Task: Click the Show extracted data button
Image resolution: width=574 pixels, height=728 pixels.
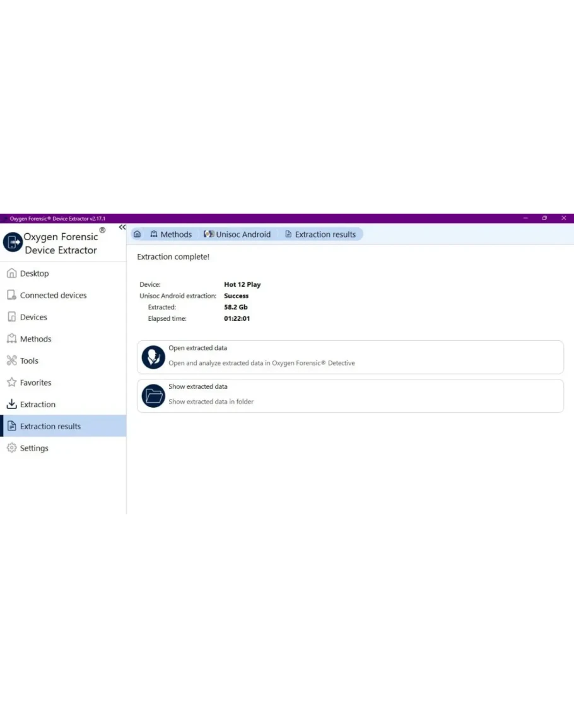Action: coord(350,396)
